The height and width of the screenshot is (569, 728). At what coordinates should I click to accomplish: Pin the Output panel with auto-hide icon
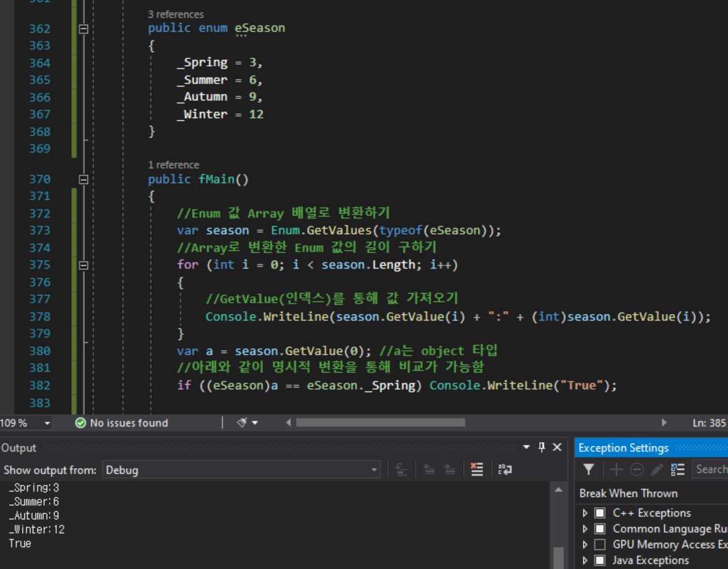tap(541, 447)
